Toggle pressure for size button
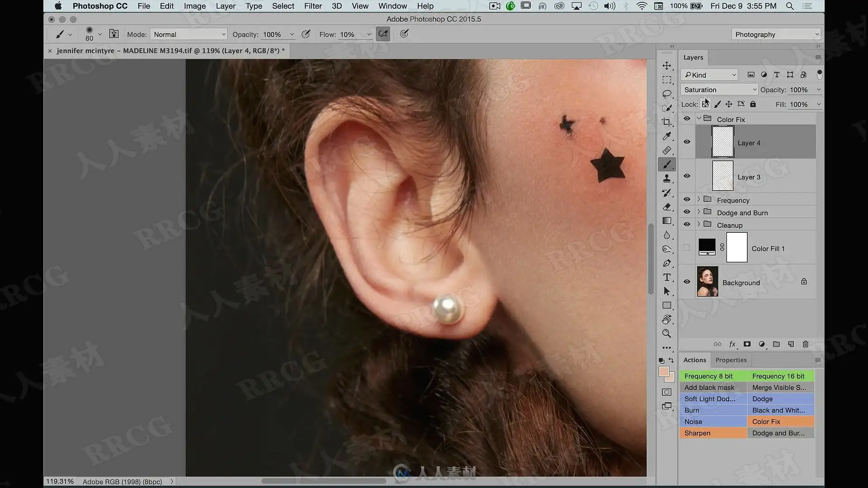The width and height of the screenshot is (868, 488). click(404, 34)
